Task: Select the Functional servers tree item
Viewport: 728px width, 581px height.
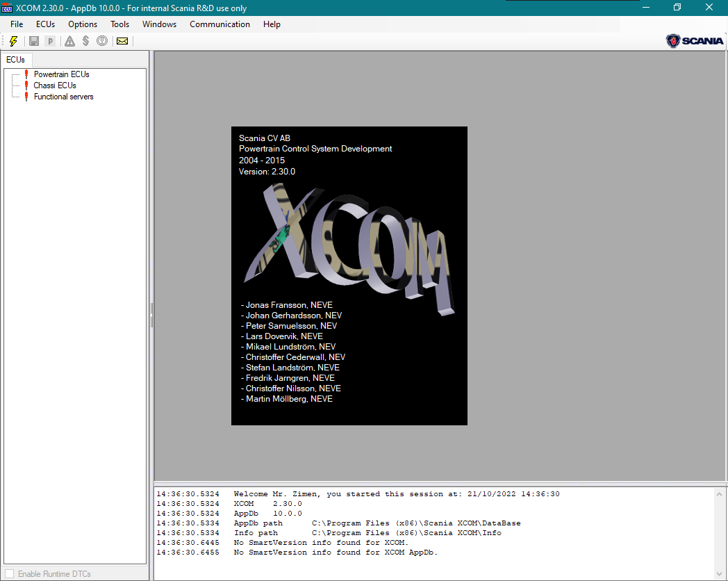Action: (x=63, y=96)
